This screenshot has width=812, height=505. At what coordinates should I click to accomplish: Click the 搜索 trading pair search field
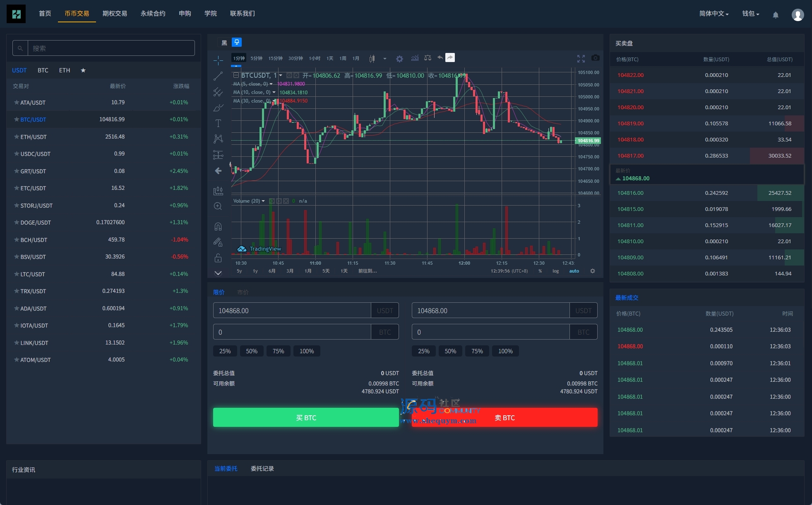click(x=111, y=48)
